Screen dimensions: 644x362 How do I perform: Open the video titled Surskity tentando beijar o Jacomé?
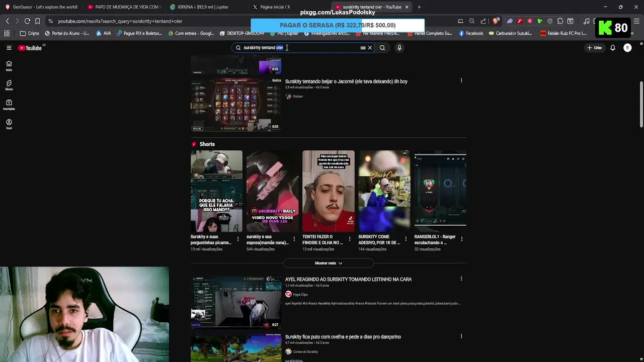tap(346, 81)
